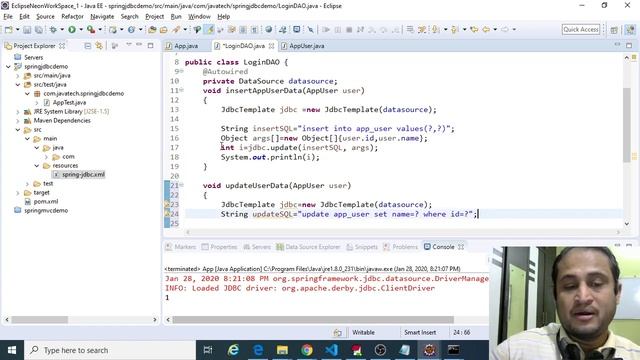Expand JRE System Library node
640x360 pixels.
18,111
